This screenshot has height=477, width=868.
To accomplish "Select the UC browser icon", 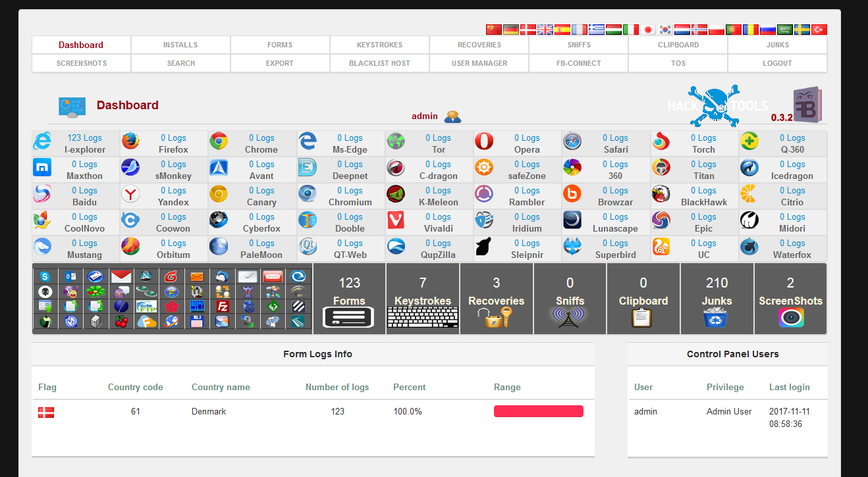I will [661, 246].
